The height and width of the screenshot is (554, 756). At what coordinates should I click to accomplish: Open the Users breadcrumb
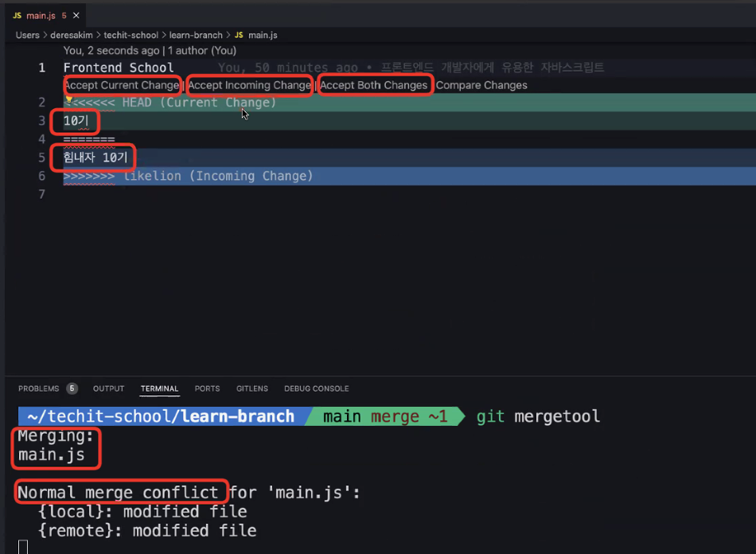click(28, 35)
